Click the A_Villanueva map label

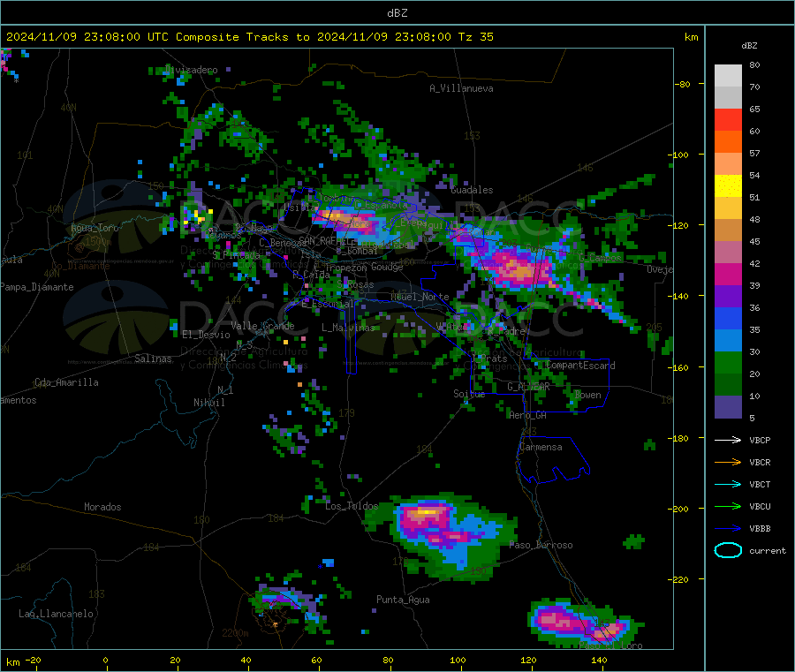461,88
